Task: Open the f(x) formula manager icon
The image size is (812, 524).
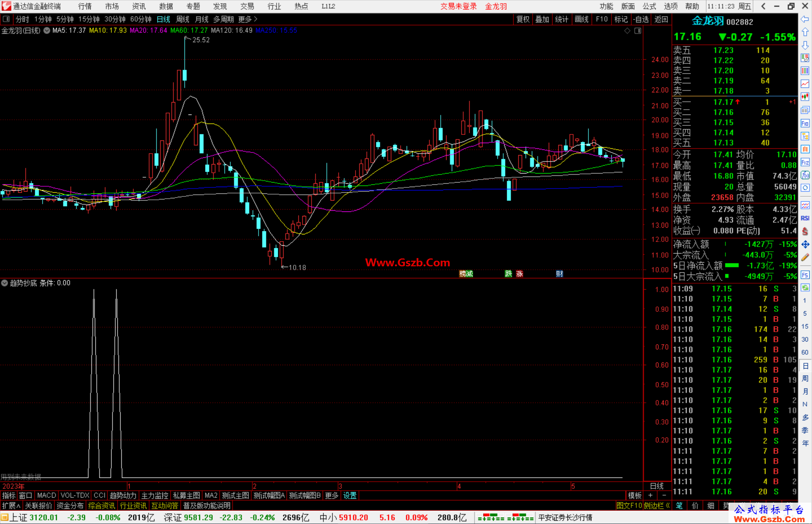Action: (805, 175)
